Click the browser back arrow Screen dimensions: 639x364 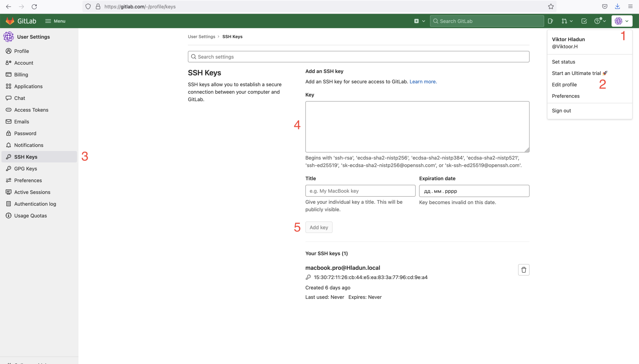[8, 6]
